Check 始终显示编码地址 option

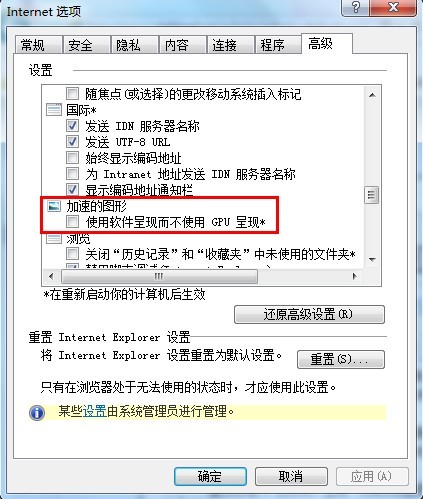pos(72,157)
